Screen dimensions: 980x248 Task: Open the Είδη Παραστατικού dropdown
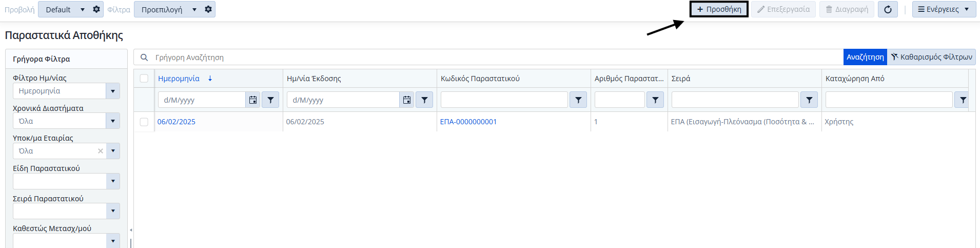113,181
